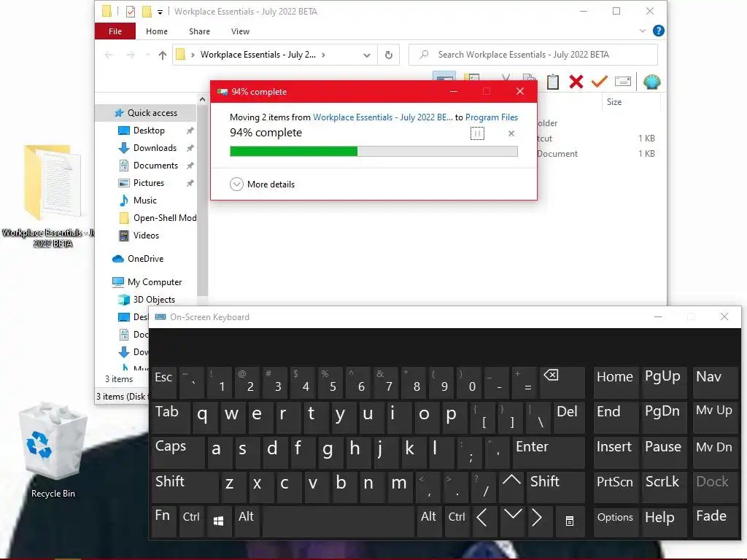Open the File menu in Explorer
This screenshot has height=560, width=747.
115,31
